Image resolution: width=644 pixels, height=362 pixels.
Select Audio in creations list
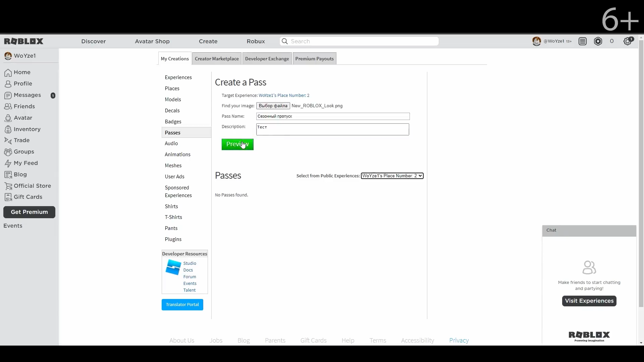(171, 143)
